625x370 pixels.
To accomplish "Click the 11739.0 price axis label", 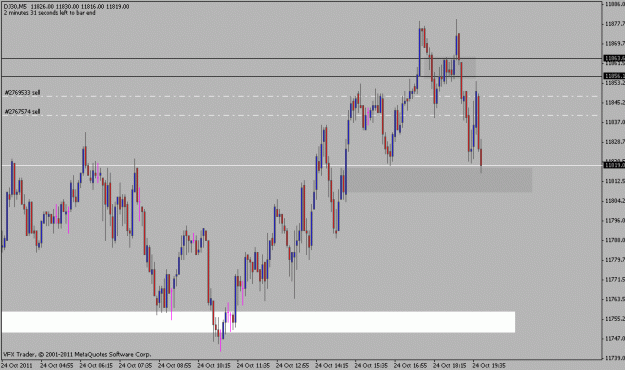I will 615,358.
